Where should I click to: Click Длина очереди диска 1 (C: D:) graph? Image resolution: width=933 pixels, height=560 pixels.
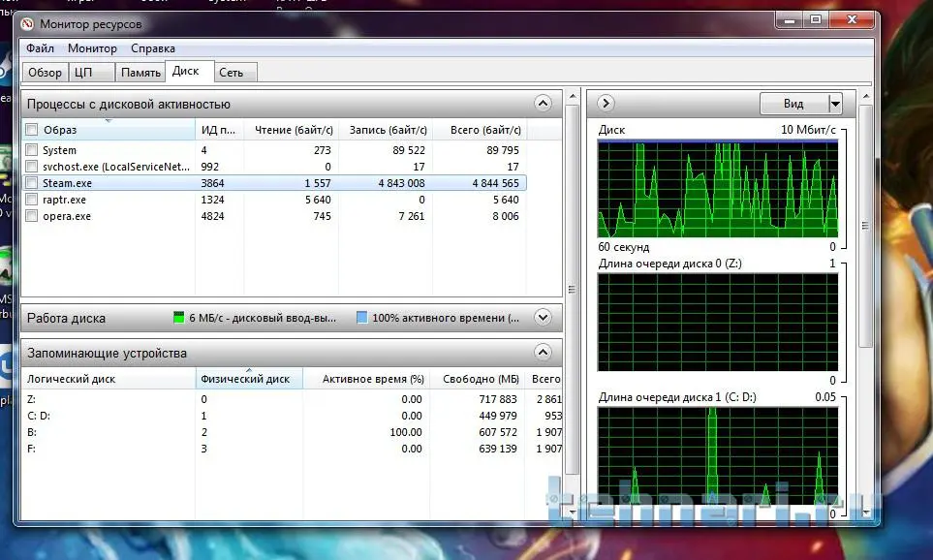718,456
